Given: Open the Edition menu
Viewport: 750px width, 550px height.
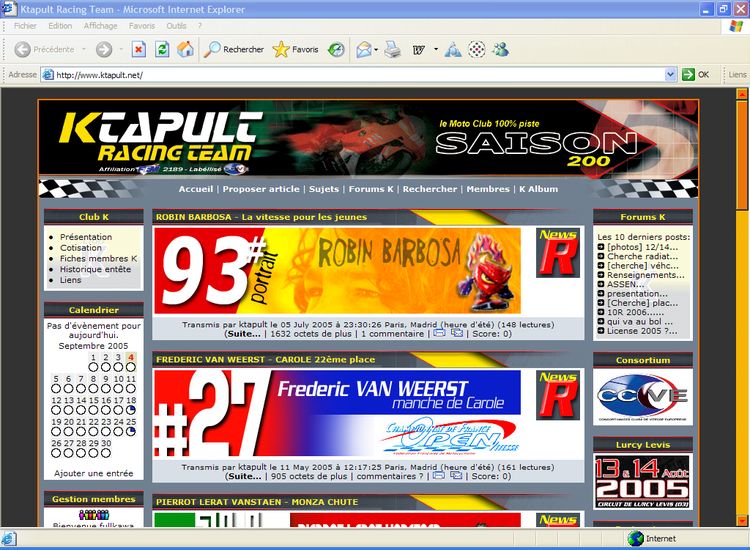Looking at the screenshot, I should click(x=60, y=26).
